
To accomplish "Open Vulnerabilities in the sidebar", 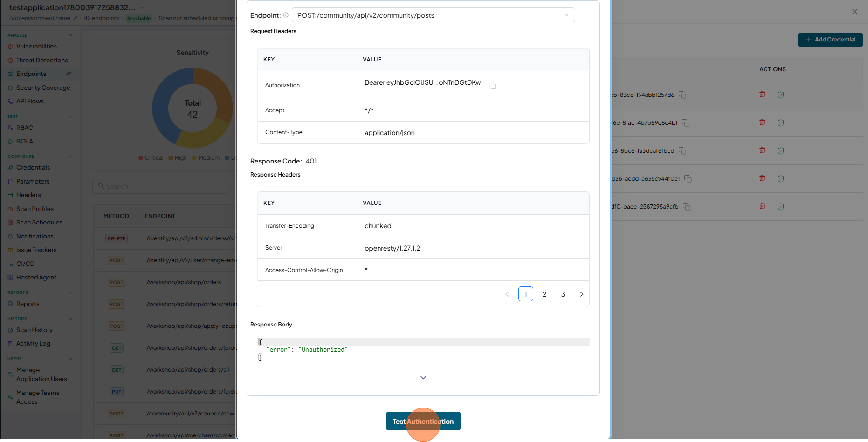I will click(x=36, y=47).
